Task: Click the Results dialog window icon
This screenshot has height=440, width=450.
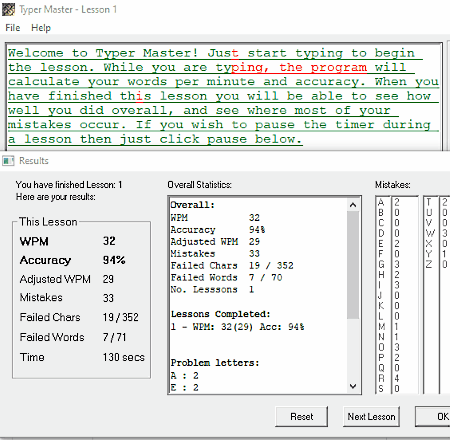Action: (x=8, y=161)
